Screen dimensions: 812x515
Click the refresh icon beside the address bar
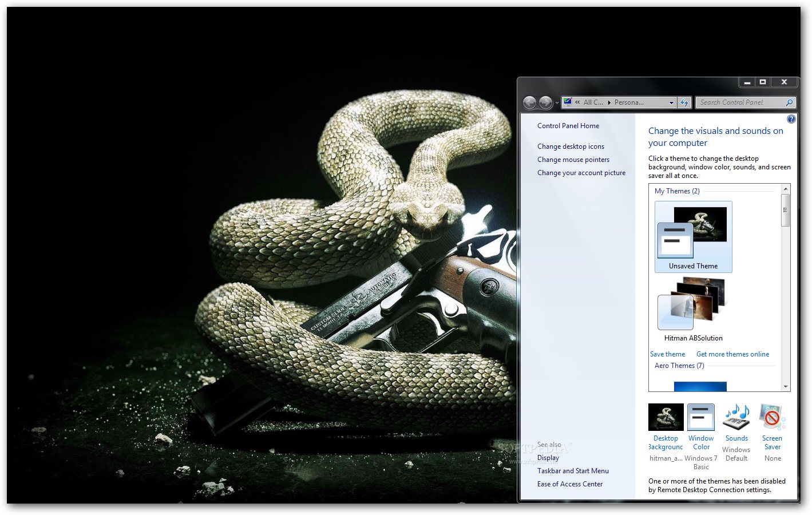(x=684, y=102)
